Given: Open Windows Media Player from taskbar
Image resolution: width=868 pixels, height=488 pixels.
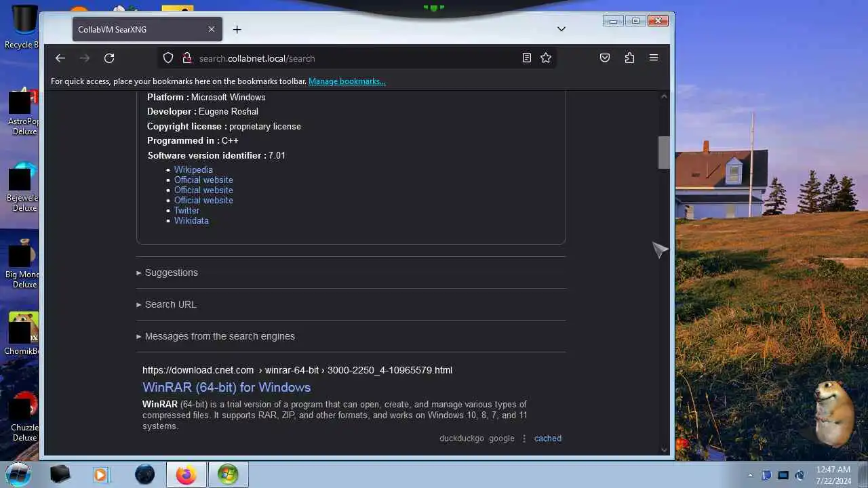Looking at the screenshot, I should point(100,474).
